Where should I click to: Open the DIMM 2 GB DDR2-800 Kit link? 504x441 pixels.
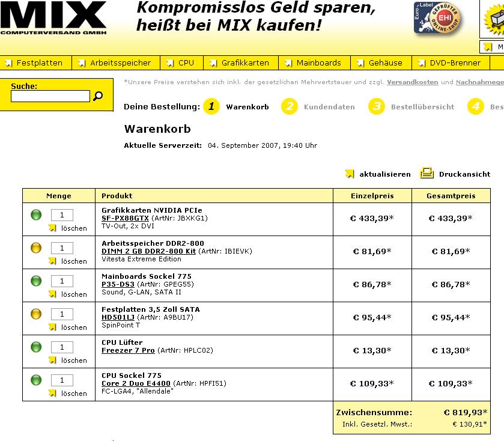click(x=149, y=251)
